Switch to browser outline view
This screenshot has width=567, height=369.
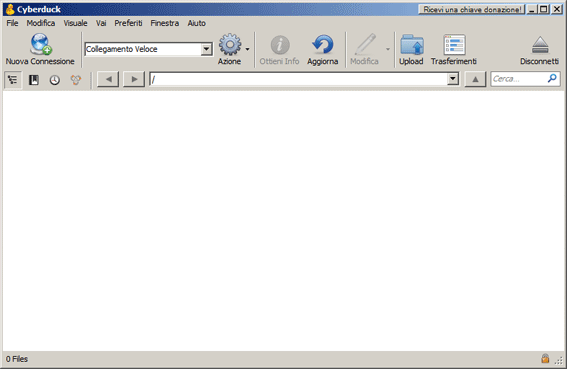(13, 80)
